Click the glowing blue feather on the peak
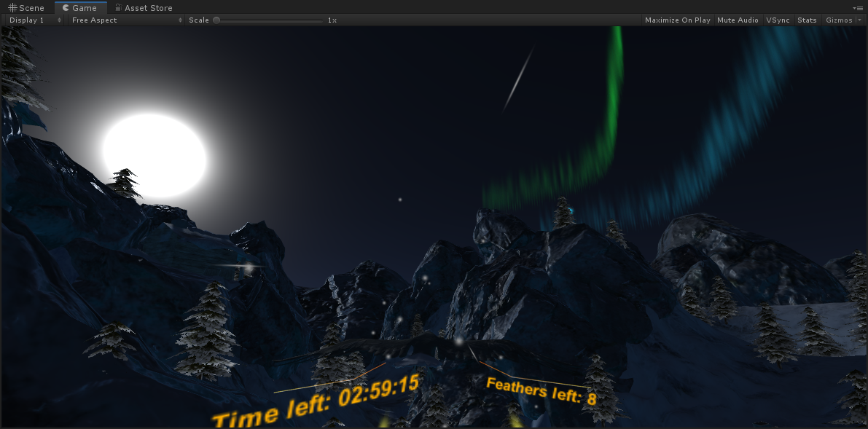868x429 pixels. click(569, 210)
